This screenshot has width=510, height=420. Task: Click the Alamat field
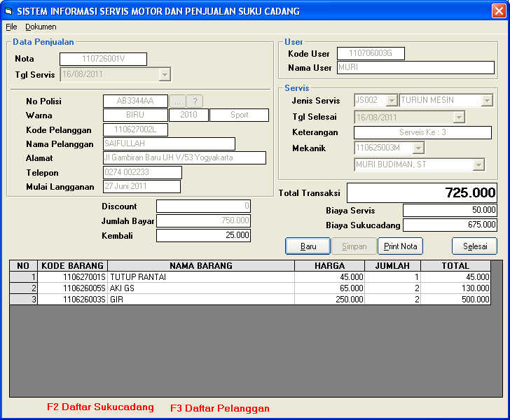[x=184, y=157]
